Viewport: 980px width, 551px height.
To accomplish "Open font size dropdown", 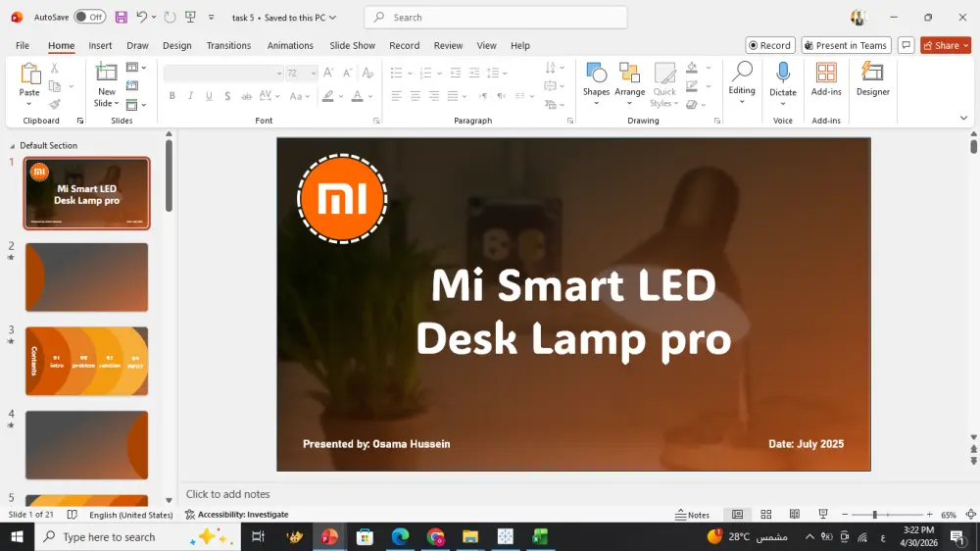I will (314, 74).
